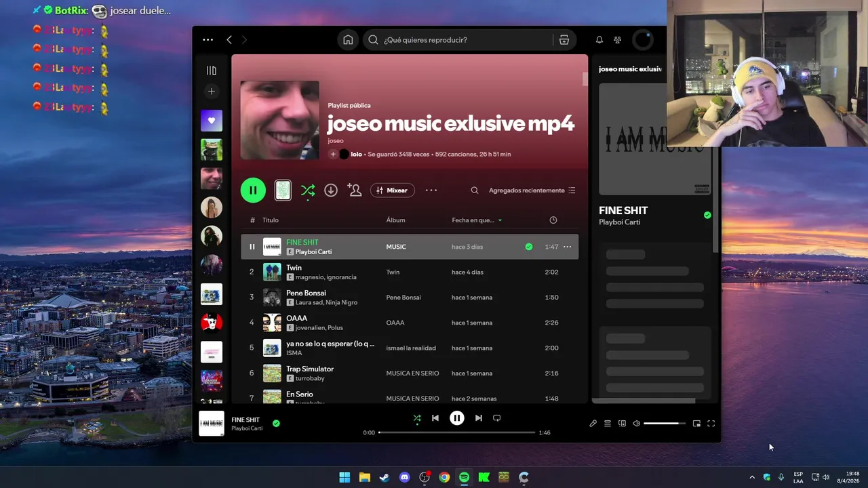Open Google Chrome from the taskbar

(x=444, y=477)
